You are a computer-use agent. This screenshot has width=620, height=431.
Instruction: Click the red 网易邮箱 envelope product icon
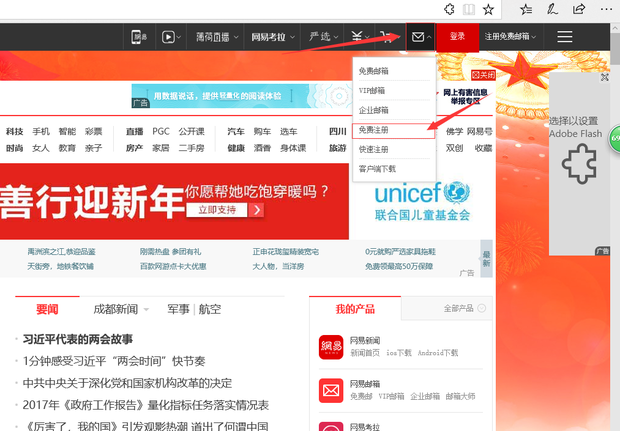331,391
